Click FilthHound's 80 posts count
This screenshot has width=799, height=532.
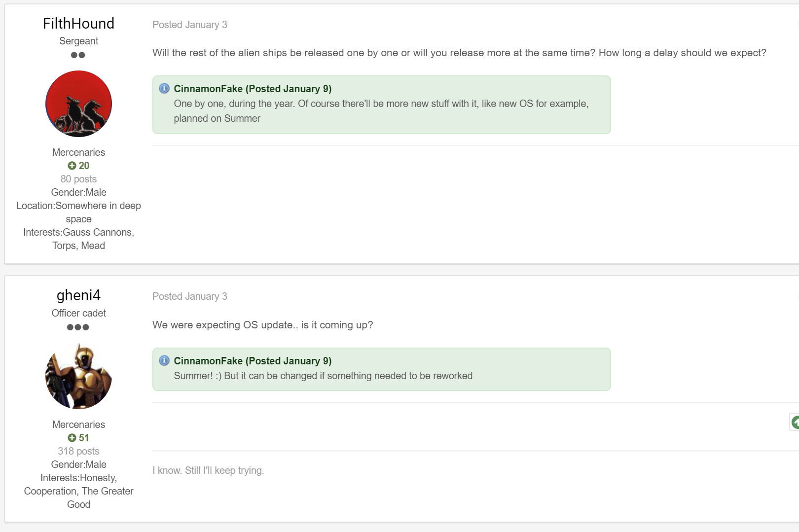tap(78, 179)
